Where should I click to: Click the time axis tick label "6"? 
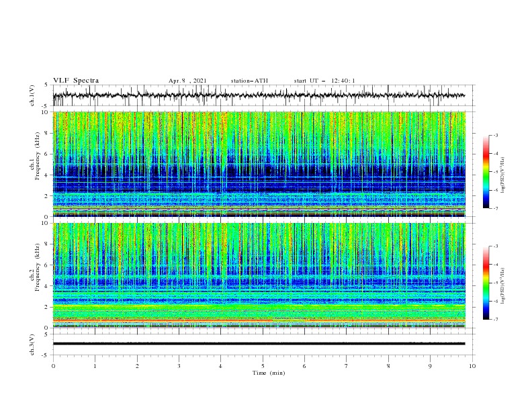[x=304, y=366]
